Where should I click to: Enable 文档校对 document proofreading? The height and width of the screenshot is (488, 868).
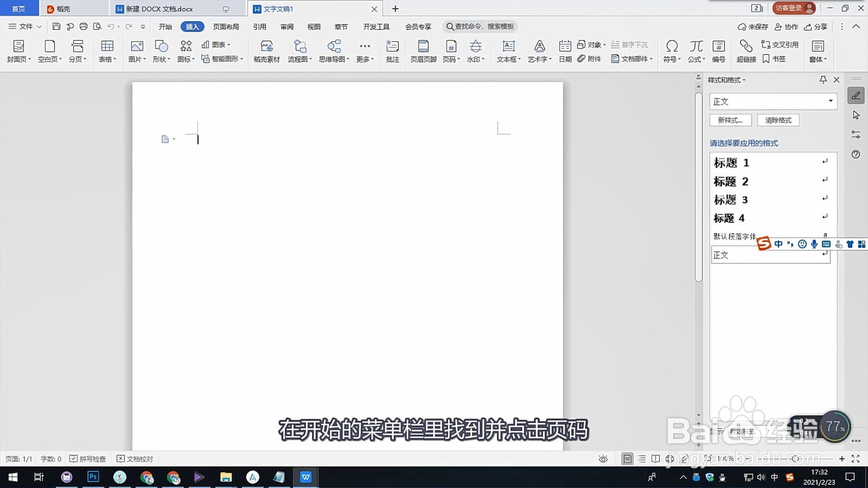click(x=135, y=458)
